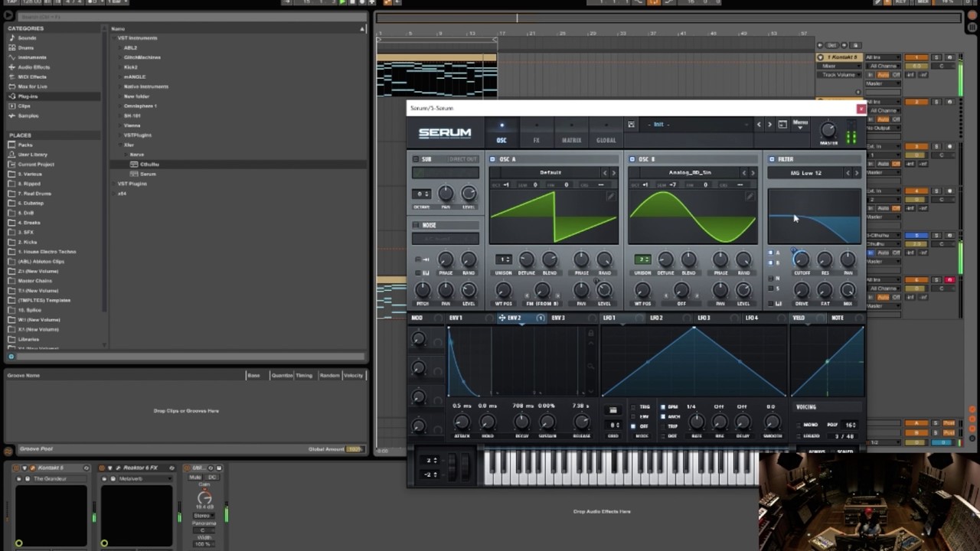Screen dimensions: 980x551
Task: Click the Packs place icon
Action: (x=11, y=145)
